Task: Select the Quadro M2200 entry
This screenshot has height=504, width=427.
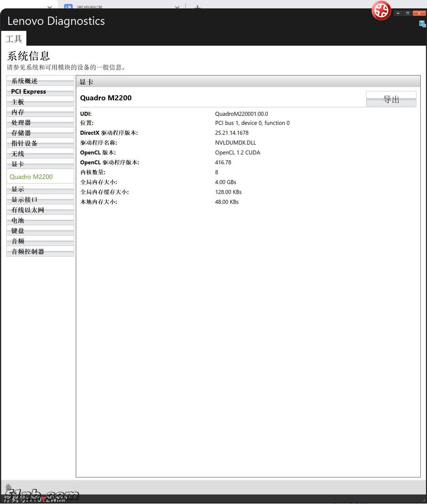Action: pyautogui.click(x=31, y=177)
